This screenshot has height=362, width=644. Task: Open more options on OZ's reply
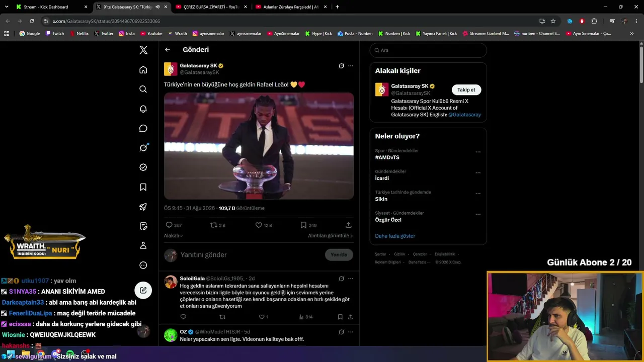(x=351, y=332)
